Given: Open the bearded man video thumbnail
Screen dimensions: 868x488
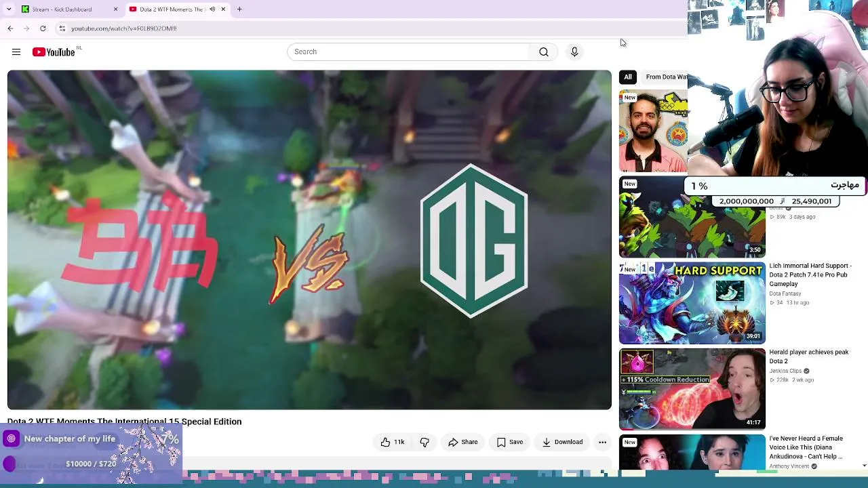Looking at the screenshot, I should click(x=654, y=131).
